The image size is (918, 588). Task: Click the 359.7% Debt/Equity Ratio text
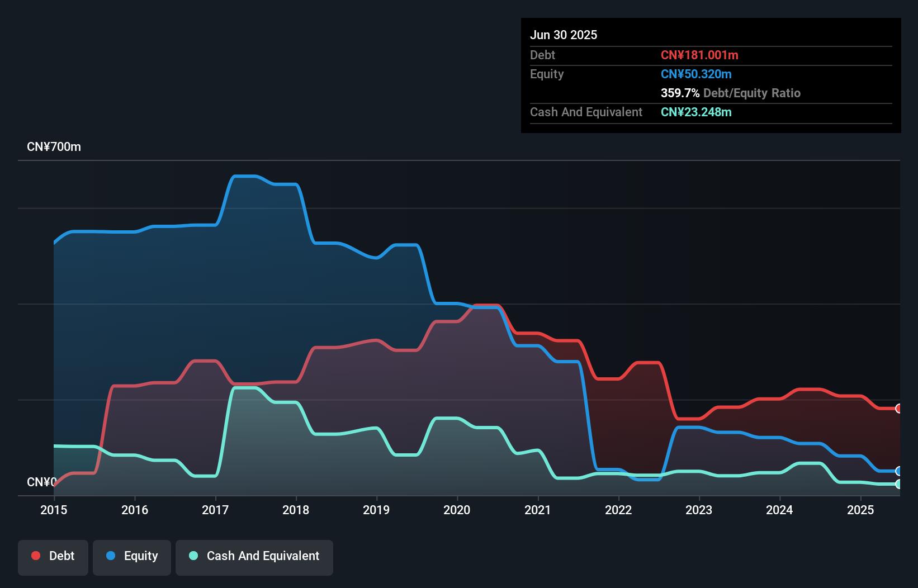(x=730, y=93)
